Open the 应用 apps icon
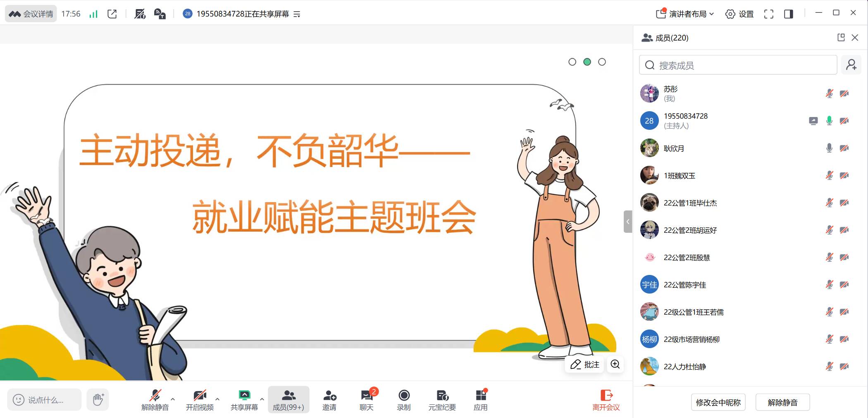The image size is (868, 418). tap(480, 400)
